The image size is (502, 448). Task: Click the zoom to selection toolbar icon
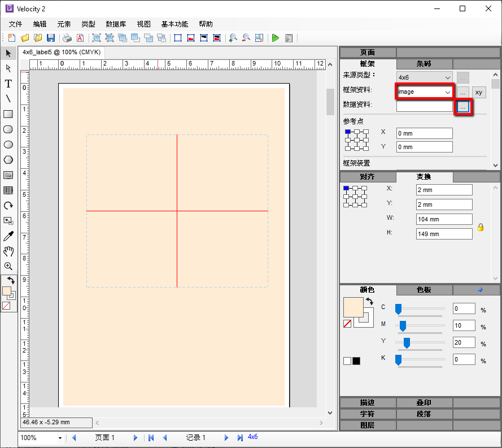[259, 38]
